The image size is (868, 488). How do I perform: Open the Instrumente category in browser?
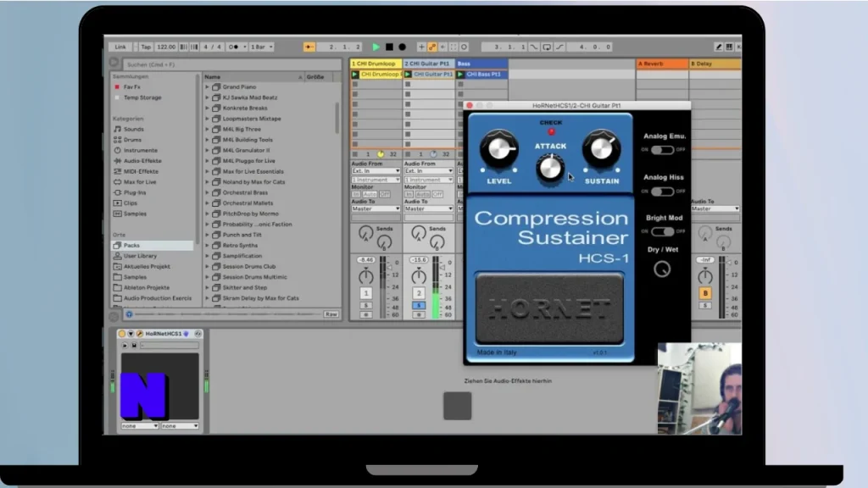pos(140,150)
